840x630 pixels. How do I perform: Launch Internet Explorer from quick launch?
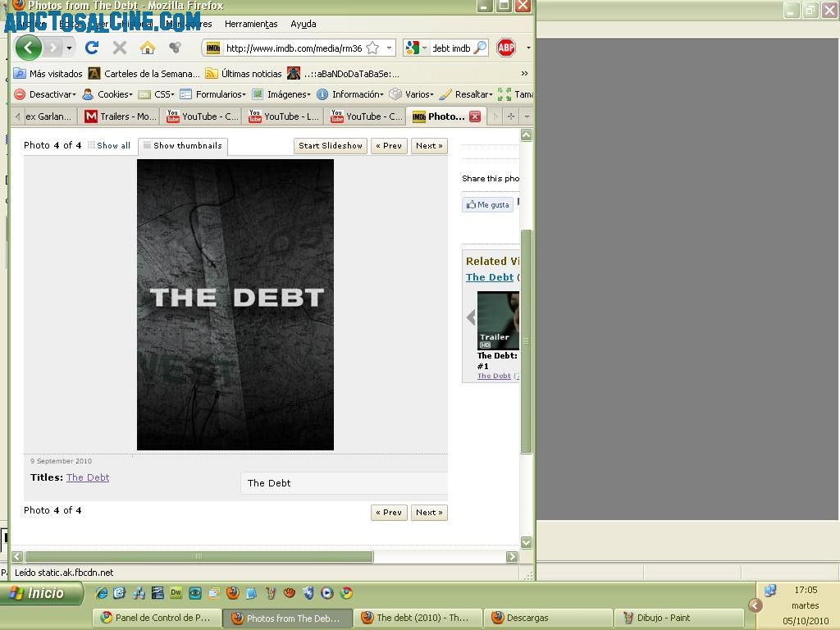tap(101, 593)
